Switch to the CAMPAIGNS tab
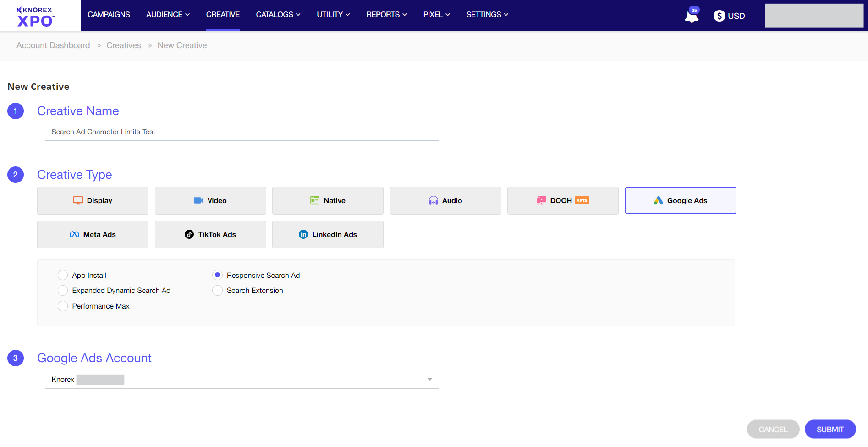868x447 pixels. click(109, 14)
